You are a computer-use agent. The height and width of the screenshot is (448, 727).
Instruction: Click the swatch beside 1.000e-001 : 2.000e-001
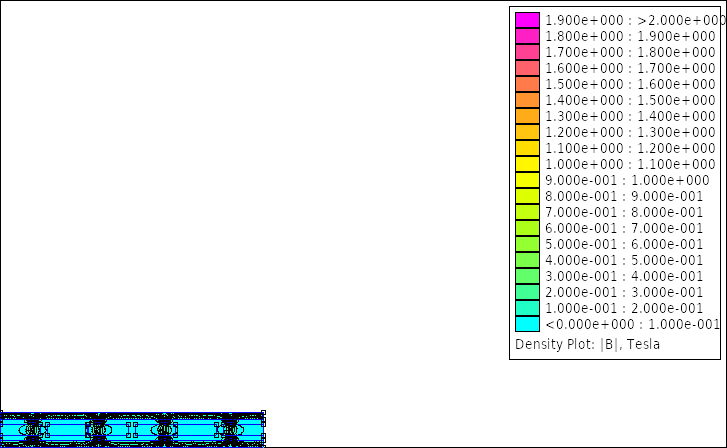527,308
